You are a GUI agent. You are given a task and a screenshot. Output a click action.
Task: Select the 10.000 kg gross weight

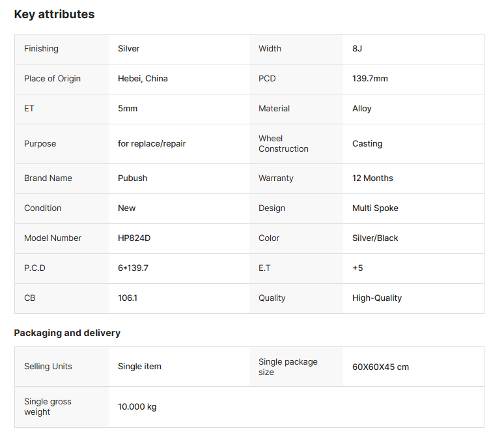[137, 407]
